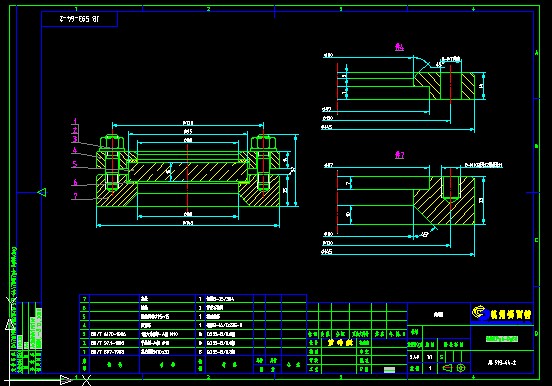Click the GB/T standard code in parts list row 3
Image resolution: width=552 pixels, height=386 pixels.
tap(108, 334)
